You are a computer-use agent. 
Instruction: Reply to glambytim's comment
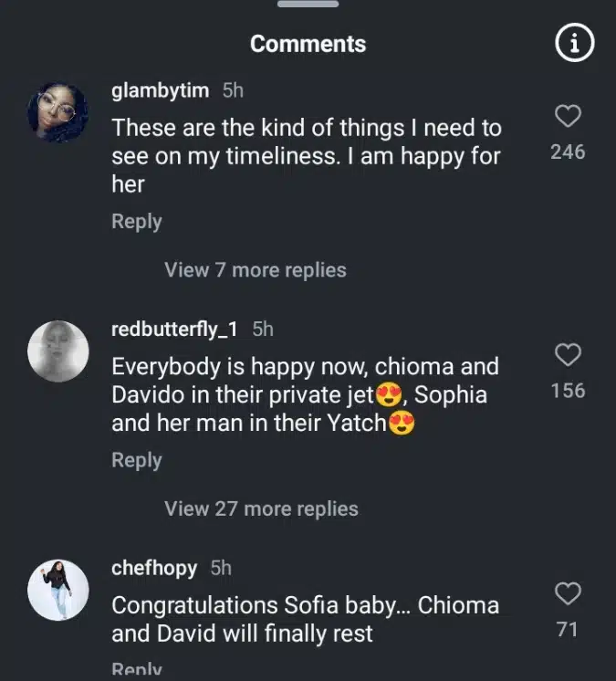click(137, 222)
